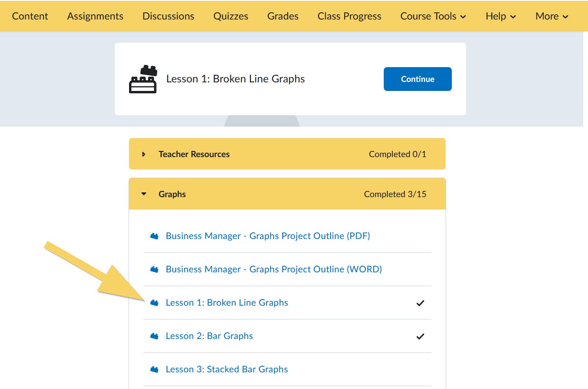This screenshot has width=588, height=389.
Task: Open the Course Tools dropdown
Action: (x=433, y=16)
